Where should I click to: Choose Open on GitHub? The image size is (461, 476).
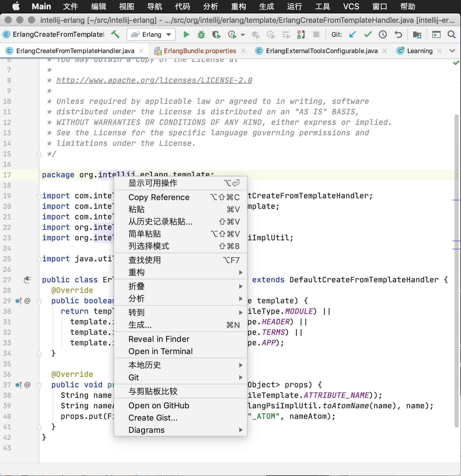coord(181,405)
